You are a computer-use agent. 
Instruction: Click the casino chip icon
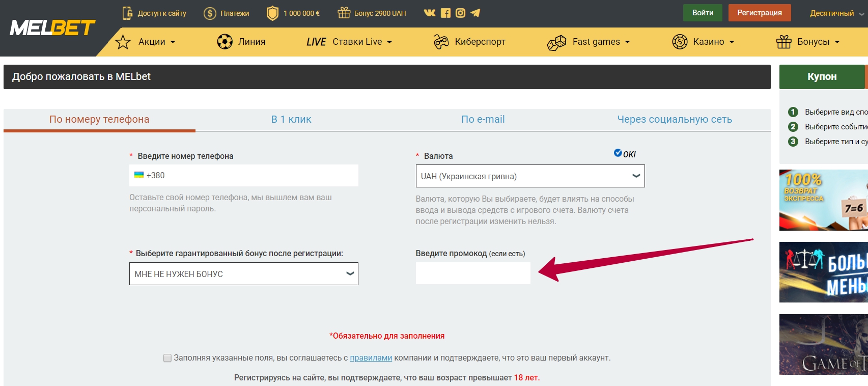[x=680, y=42]
